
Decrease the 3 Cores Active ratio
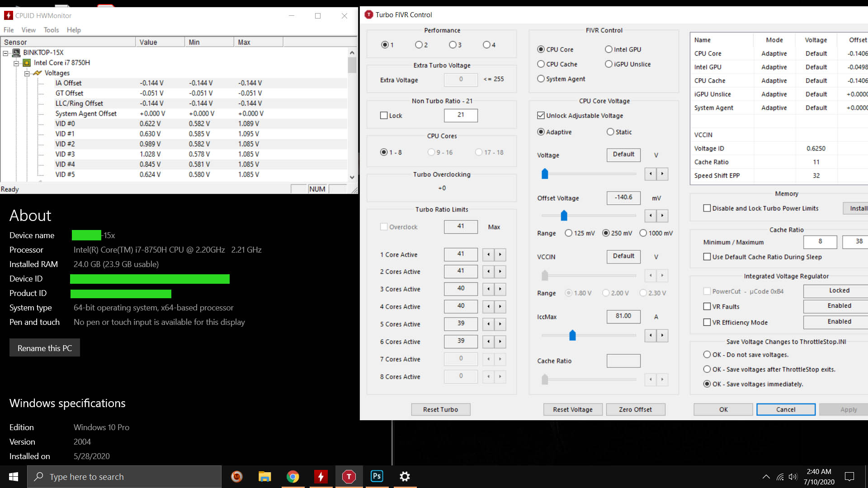click(x=488, y=289)
